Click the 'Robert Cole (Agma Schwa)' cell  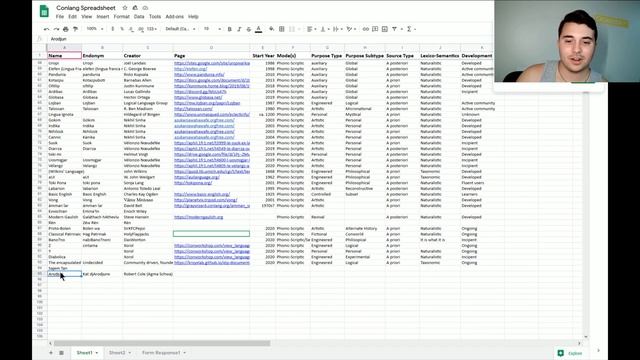point(148,274)
